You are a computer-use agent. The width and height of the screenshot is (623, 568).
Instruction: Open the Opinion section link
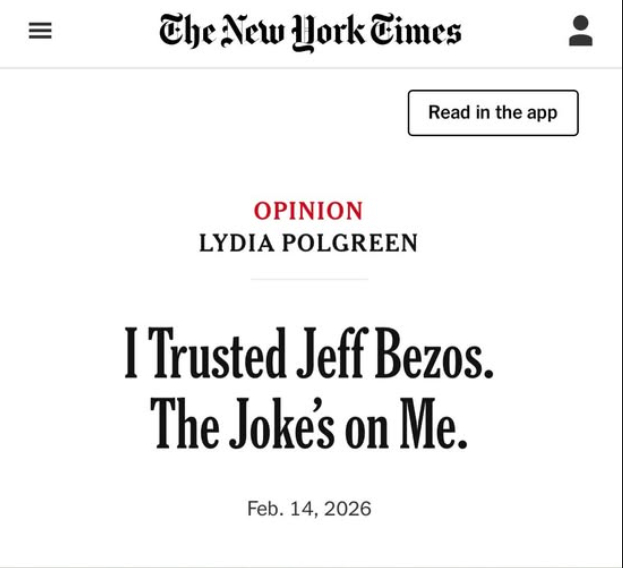coord(308,211)
